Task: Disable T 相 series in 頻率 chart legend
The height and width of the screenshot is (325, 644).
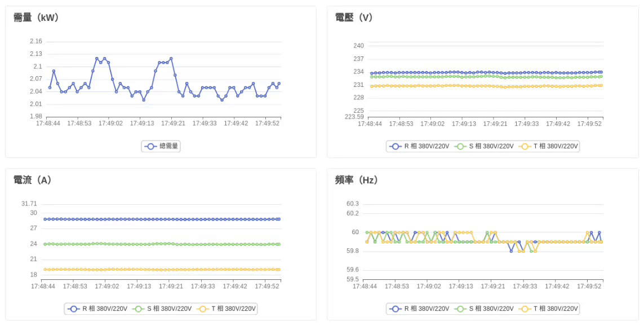Action: (x=548, y=309)
